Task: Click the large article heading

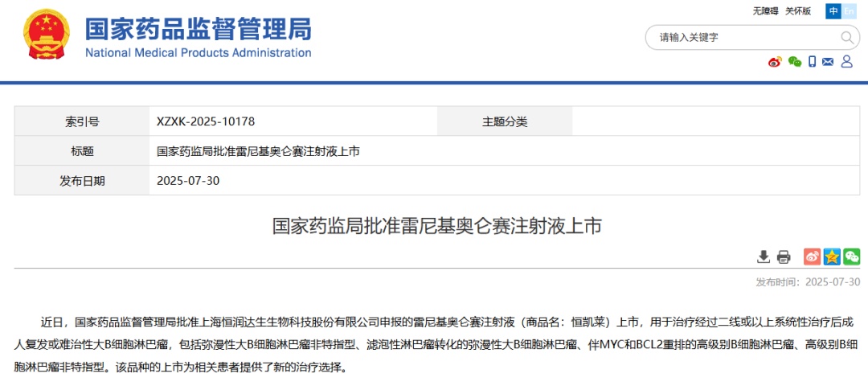Action: coord(436,226)
